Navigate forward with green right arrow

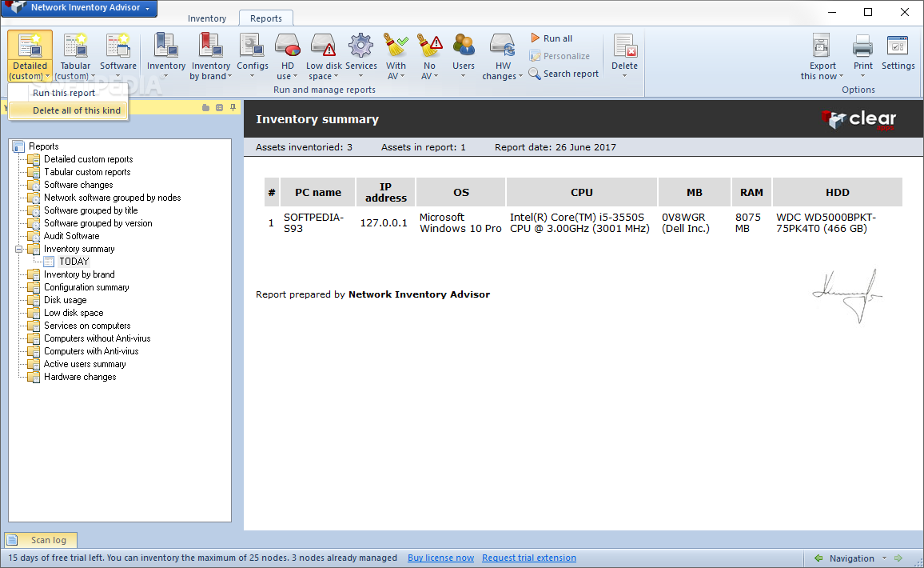(x=898, y=558)
